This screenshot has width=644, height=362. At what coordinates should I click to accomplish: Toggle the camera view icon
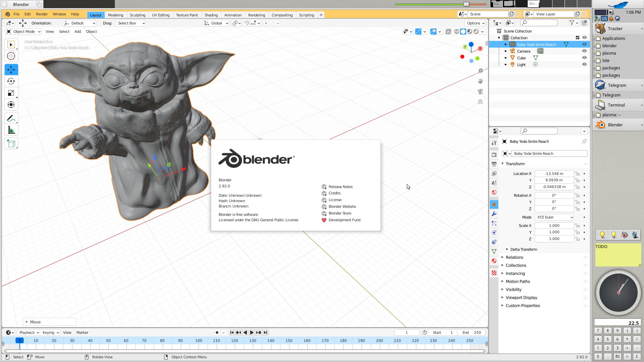(480, 92)
